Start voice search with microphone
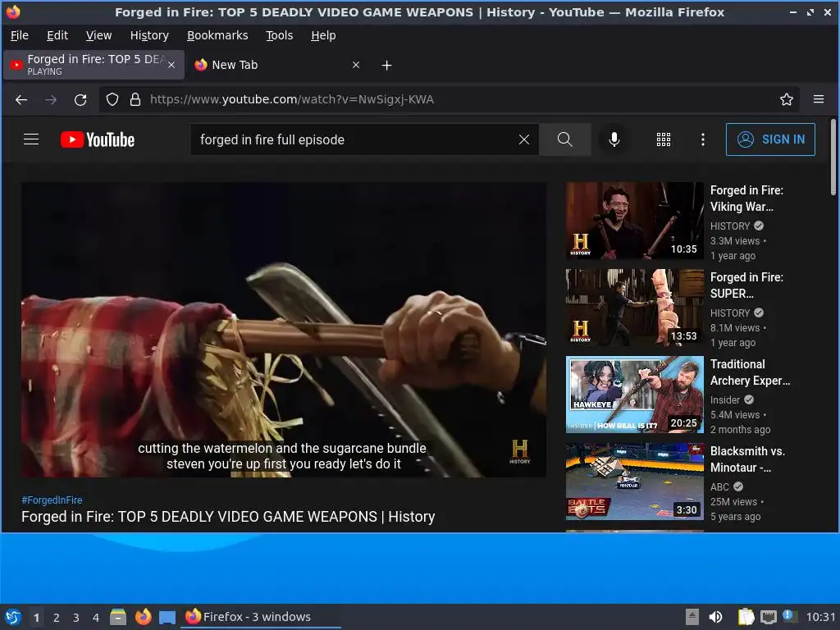 pyautogui.click(x=614, y=139)
